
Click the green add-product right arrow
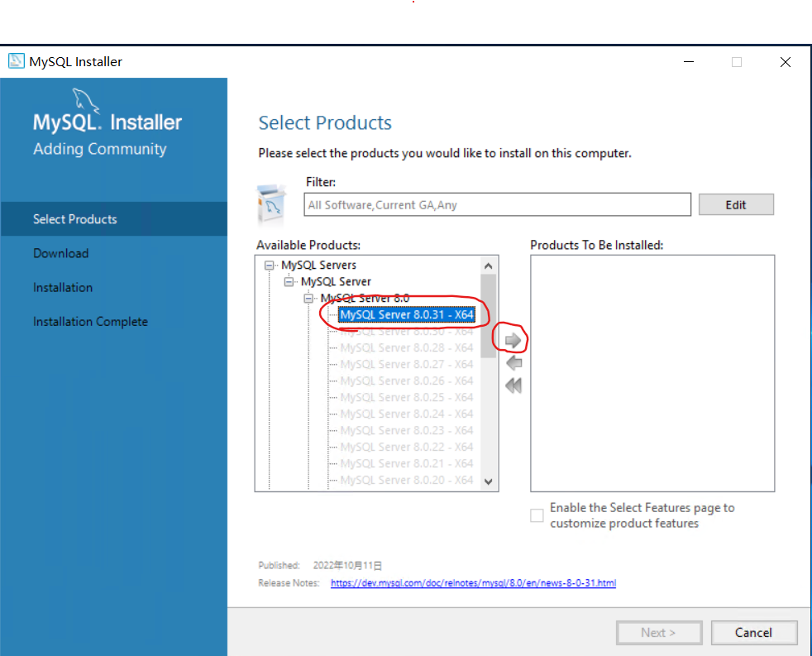click(x=513, y=340)
